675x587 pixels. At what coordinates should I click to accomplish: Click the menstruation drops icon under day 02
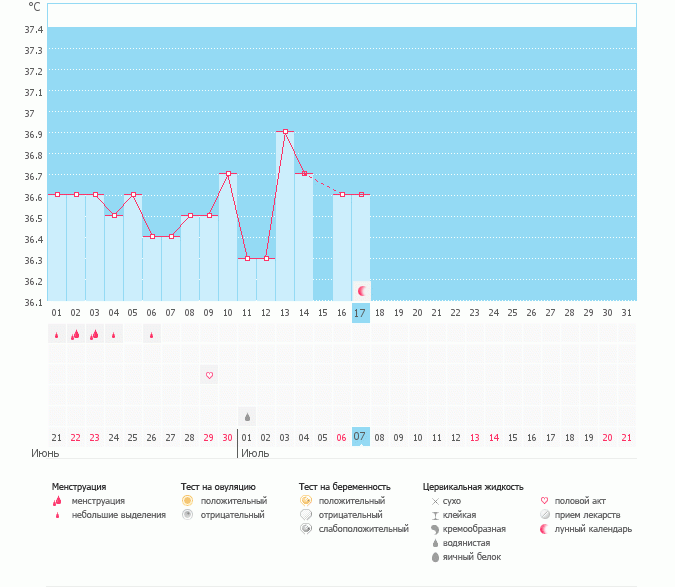pos(75,334)
